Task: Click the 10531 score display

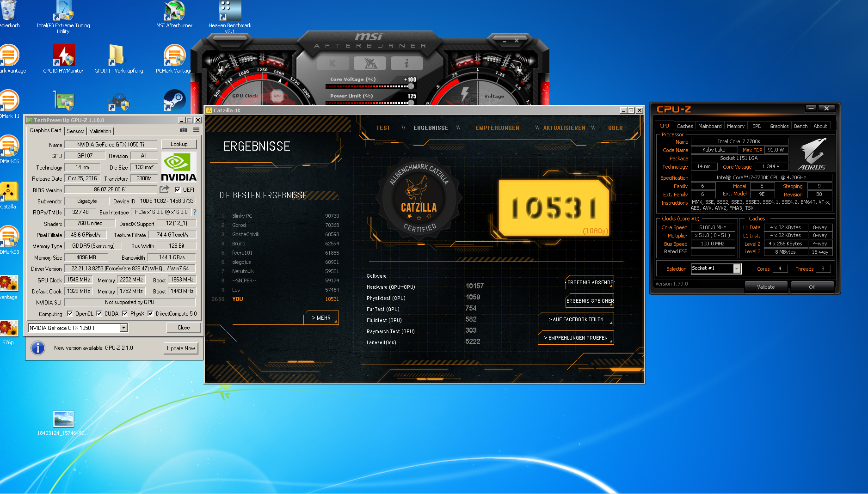Action: point(554,208)
